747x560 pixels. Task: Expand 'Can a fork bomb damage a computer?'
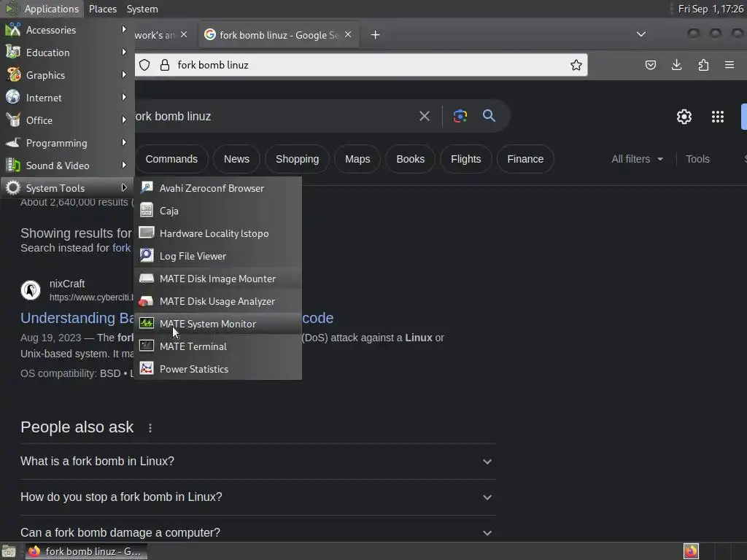258,532
